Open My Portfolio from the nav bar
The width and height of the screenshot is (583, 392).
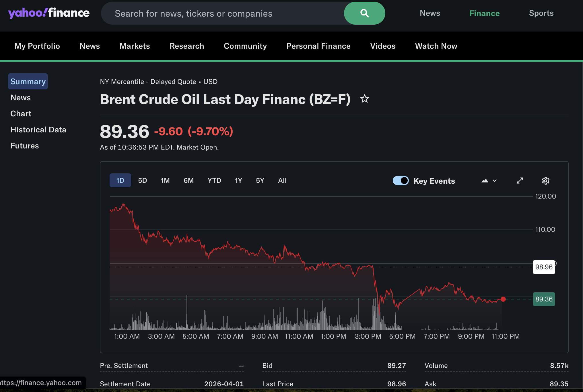point(37,46)
